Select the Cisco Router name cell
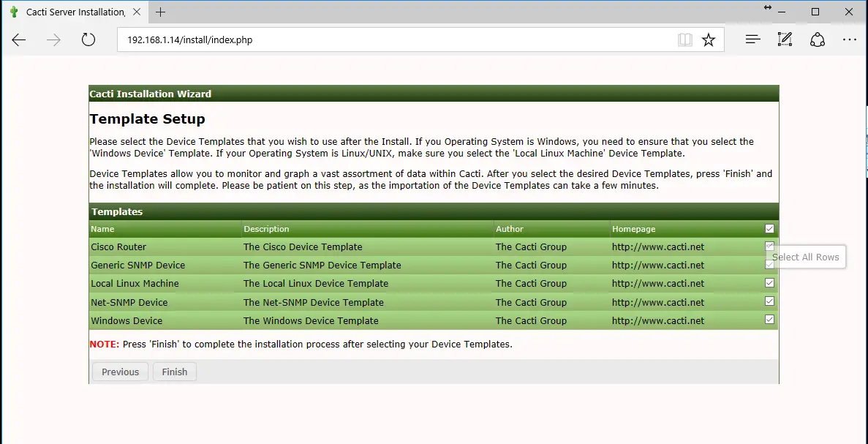The width and height of the screenshot is (868, 444). [118, 247]
